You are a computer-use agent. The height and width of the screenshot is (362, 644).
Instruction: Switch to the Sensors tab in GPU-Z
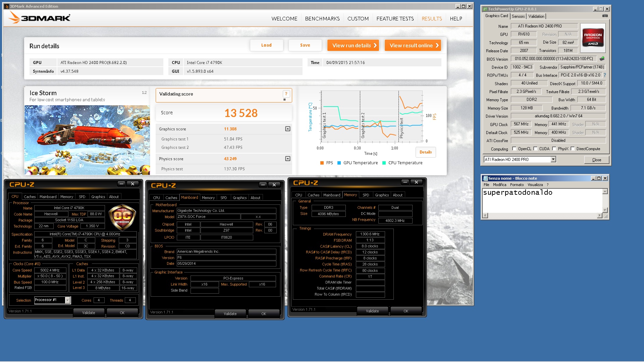coord(518,16)
